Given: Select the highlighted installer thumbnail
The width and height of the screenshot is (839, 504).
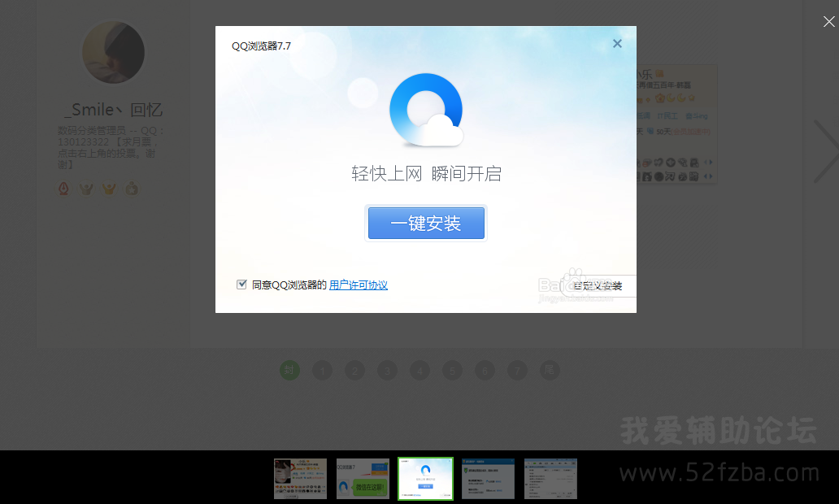Looking at the screenshot, I should pyautogui.click(x=425, y=479).
